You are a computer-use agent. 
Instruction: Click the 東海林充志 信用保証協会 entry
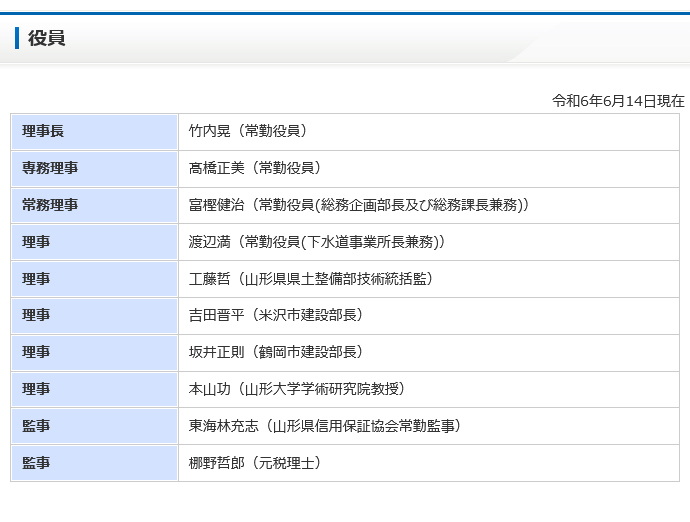pyautogui.click(x=325, y=426)
